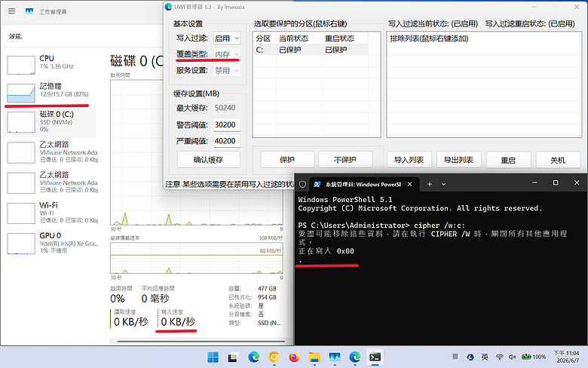The width and height of the screenshot is (588, 368).
Task: Maximize the PowerShell terminal window
Action: (556, 182)
